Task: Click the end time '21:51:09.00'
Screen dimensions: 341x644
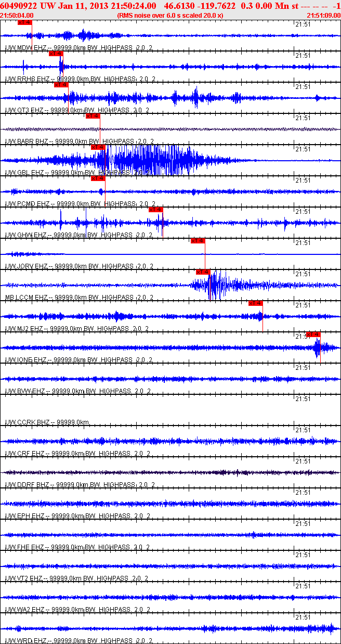Action: 324,16
